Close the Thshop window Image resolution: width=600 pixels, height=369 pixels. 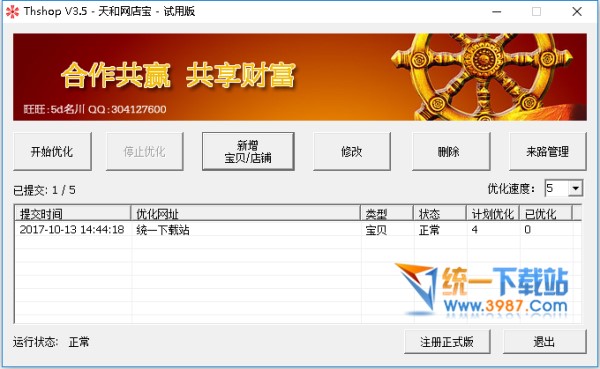pos(577,11)
